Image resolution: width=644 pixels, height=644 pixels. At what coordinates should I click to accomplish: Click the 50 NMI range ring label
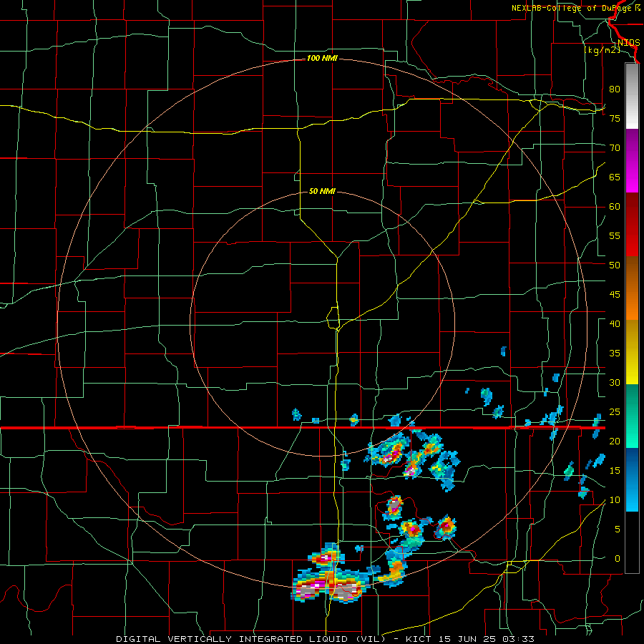click(x=322, y=191)
